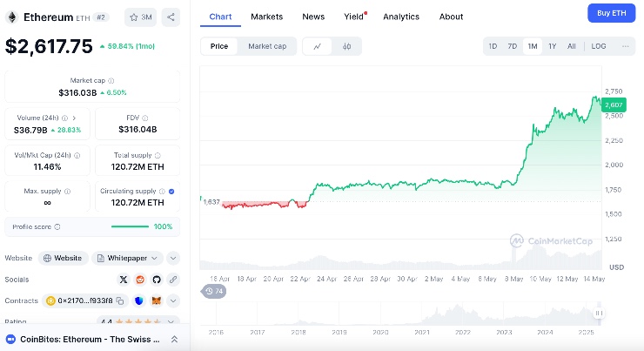Open the Markets tab
Viewport: 644px width, 351px height.
pos(267,17)
